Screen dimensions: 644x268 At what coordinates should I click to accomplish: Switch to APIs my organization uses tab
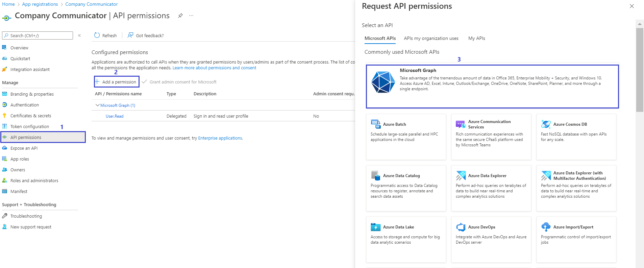431,38
